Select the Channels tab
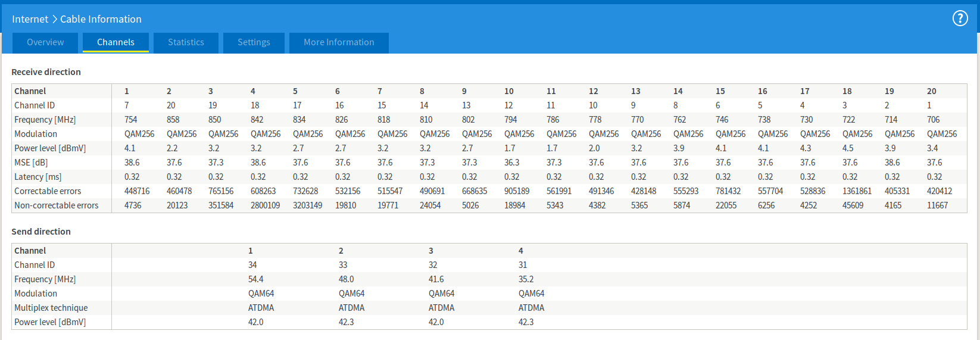Screen dimensions: 980x340 [x=116, y=42]
